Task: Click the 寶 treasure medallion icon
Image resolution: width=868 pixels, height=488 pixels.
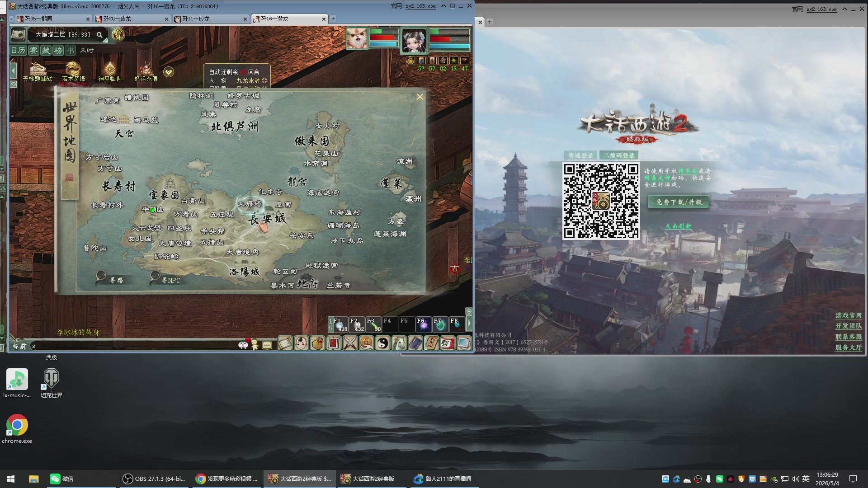Action: pyautogui.click(x=118, y=35)
